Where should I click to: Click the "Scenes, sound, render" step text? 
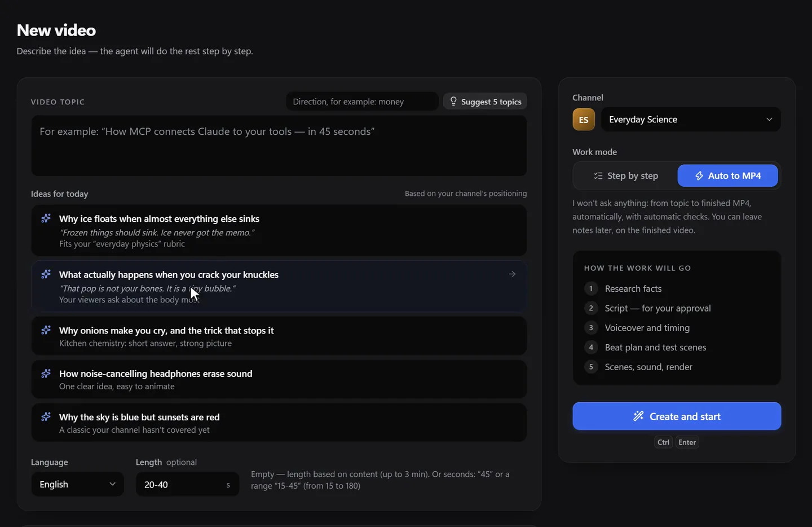(648, 367)
